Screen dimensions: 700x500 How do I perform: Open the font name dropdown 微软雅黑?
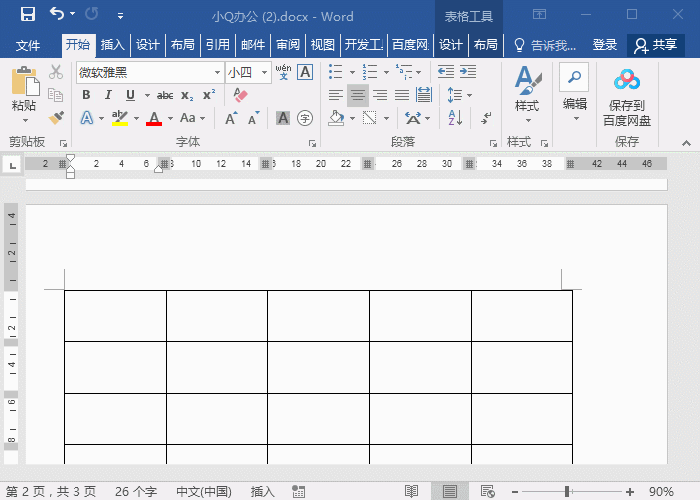tap(217, 72)
